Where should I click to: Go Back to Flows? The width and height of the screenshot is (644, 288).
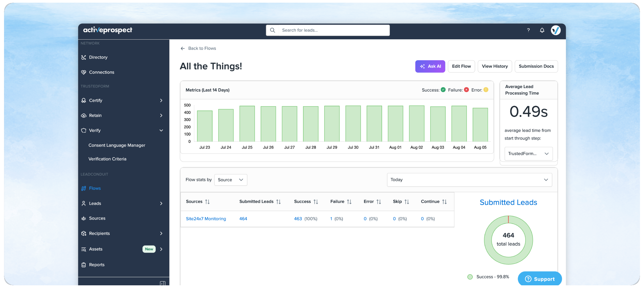(x=198, y=48)
